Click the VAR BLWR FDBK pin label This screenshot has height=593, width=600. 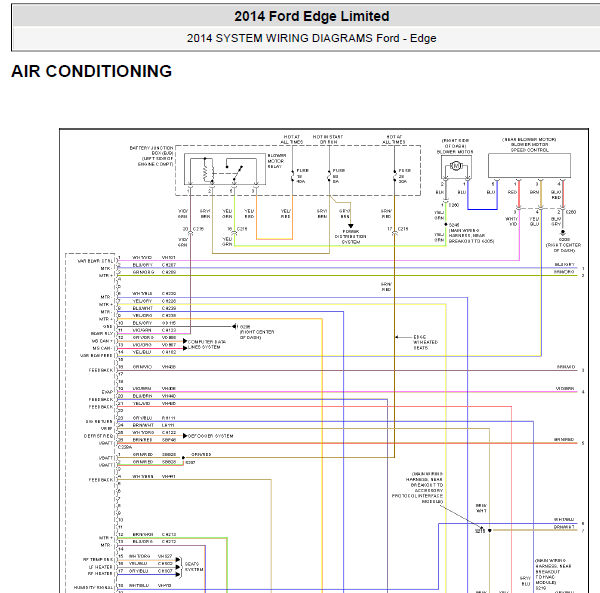[x=96, y=355]
